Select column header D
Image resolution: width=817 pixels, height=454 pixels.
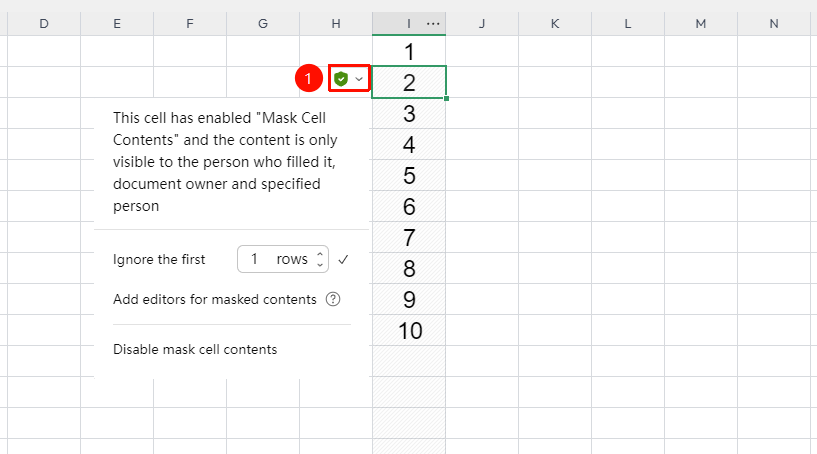coord(44,23)
